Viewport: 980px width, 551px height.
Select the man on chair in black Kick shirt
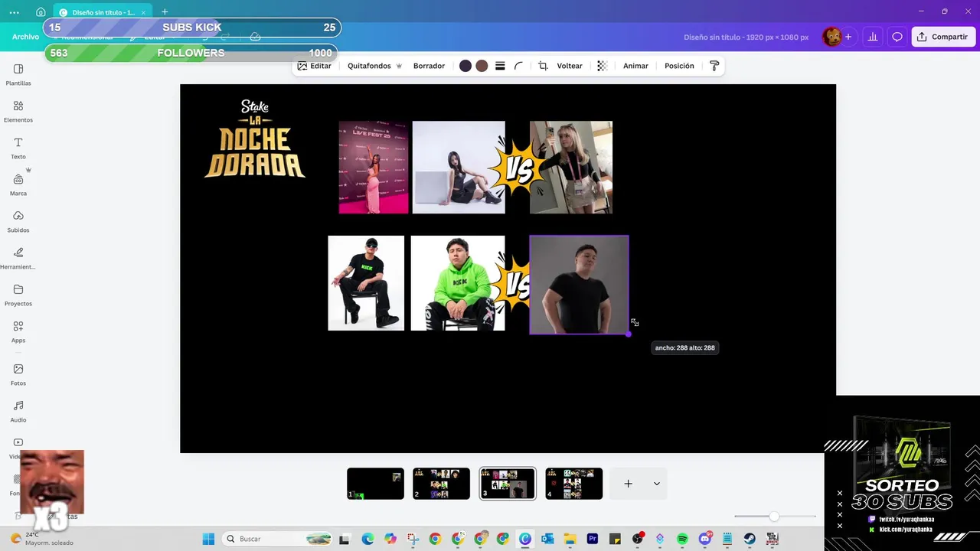click(x=366, y=283)
